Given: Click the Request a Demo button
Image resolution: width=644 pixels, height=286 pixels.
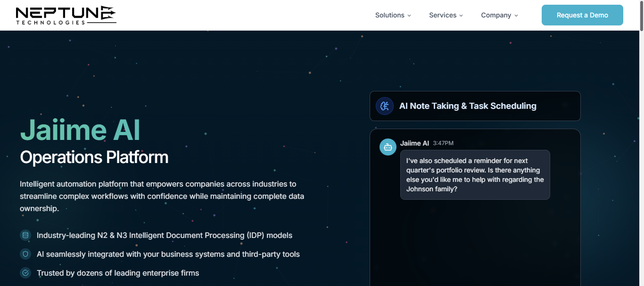Looking at the screenshot, I should click(582, 15).
